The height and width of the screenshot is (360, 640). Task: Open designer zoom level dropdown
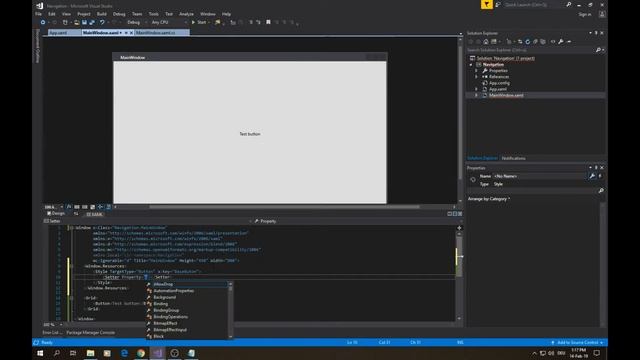coord(53,207)
